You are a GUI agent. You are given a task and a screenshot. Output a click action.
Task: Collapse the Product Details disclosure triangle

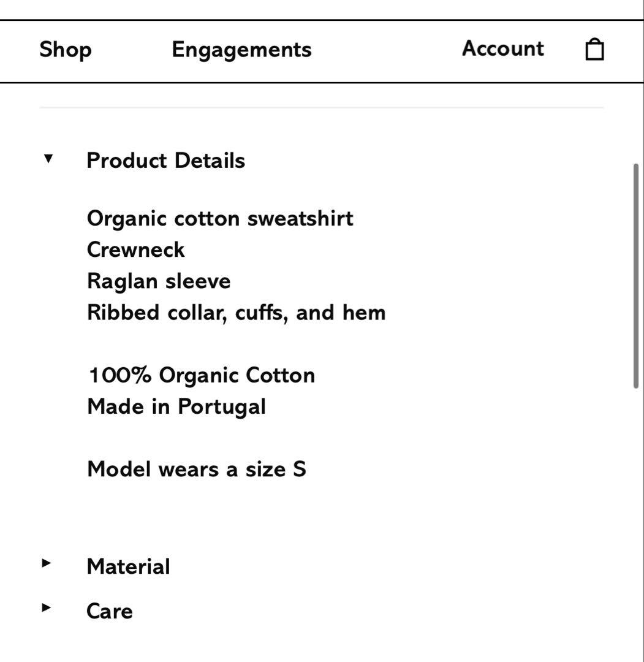48,159
